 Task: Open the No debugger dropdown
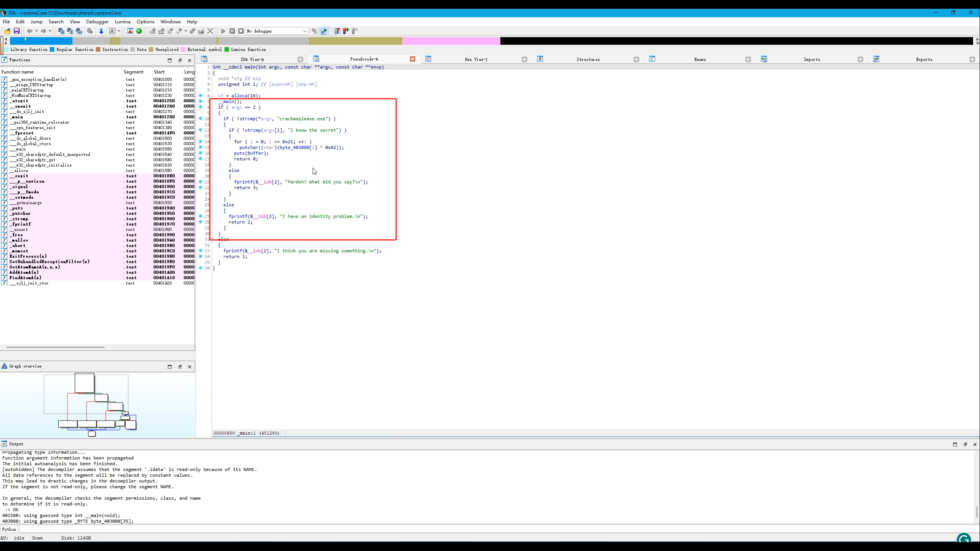coord(305,31)
